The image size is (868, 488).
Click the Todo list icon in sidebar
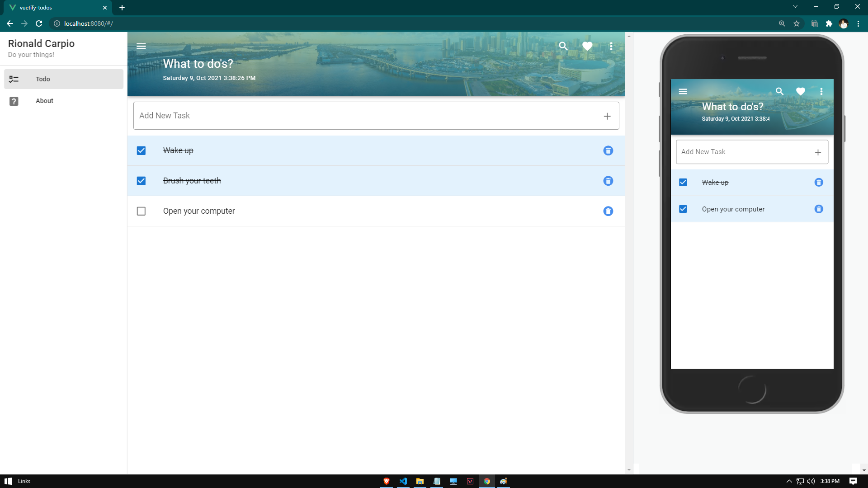click(x=14, y=79)
